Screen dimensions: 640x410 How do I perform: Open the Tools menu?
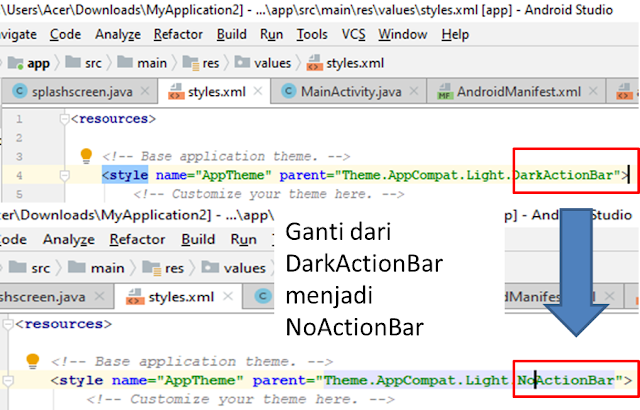click(312, 35)
